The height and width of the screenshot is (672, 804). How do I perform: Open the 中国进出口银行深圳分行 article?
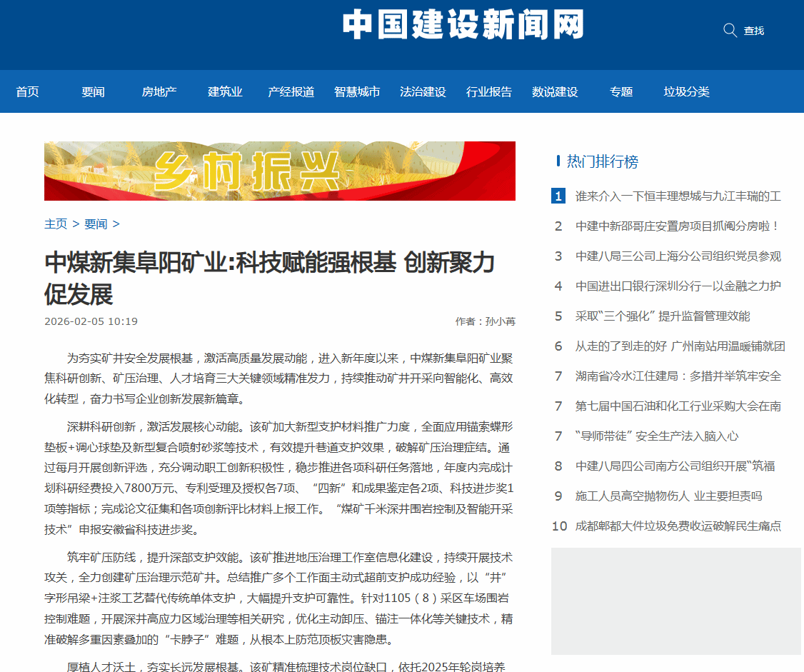(x=678, y=286)
